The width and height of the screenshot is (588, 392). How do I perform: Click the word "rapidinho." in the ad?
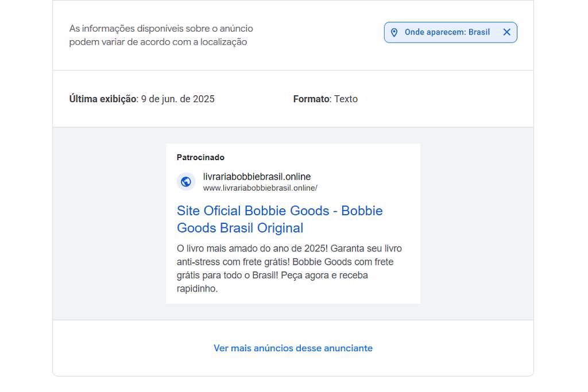(x=197, y=289)
